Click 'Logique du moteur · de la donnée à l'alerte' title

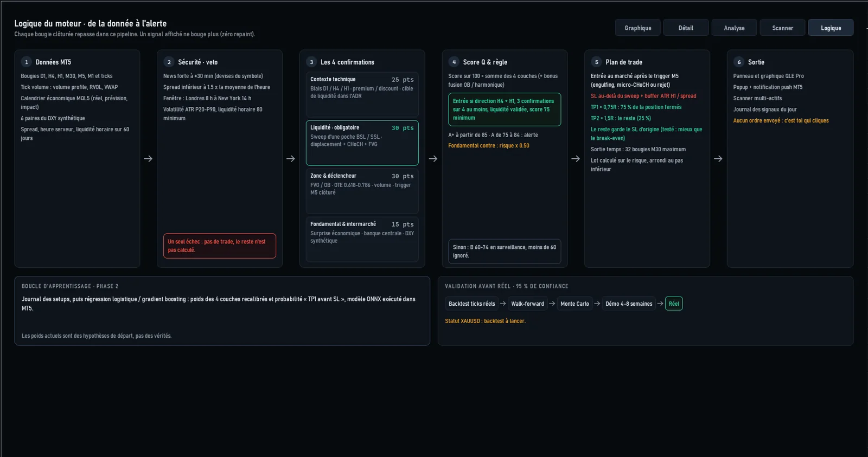pos(91,23)
